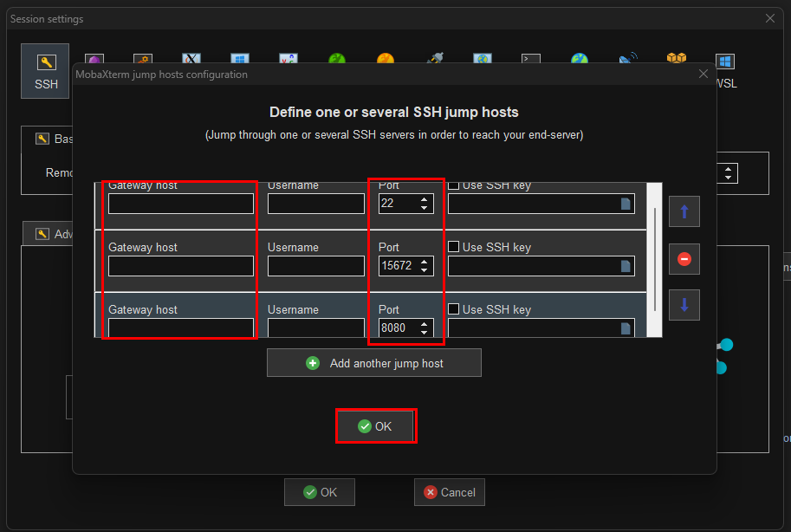Click the jump hosts list vertical scrollbar
This screenshot has height=532, width=791.
[x=654, y=259]
